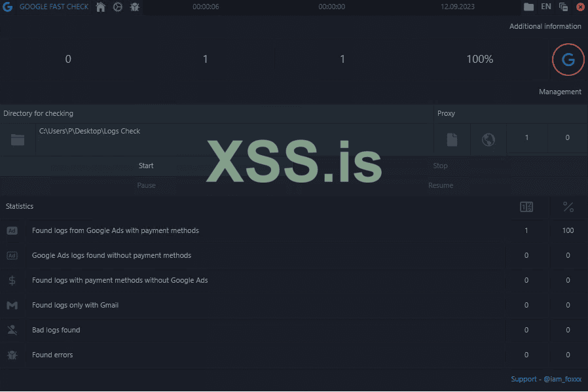Click the Ad icon with payment methods
The height and width of the screenshot is (392, 588).
12,231
